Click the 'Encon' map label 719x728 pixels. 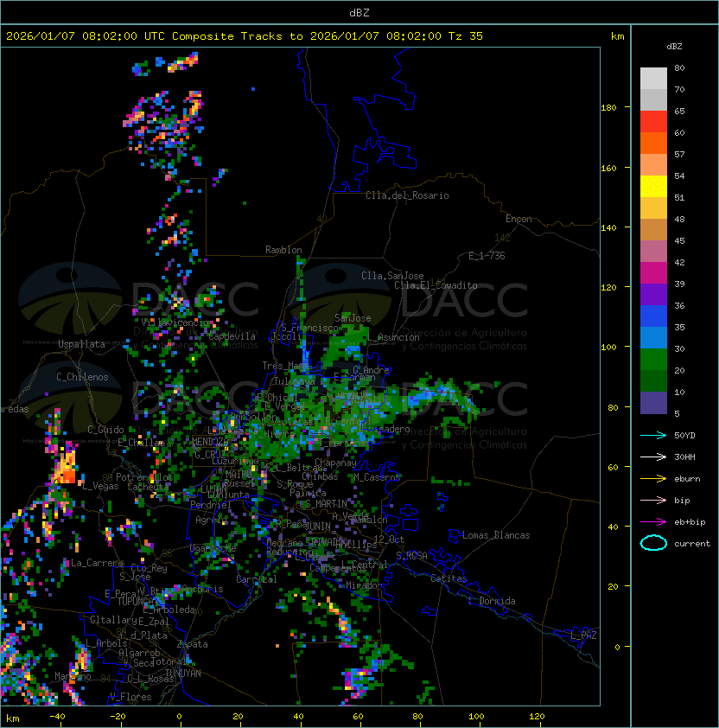pos(519,219)
